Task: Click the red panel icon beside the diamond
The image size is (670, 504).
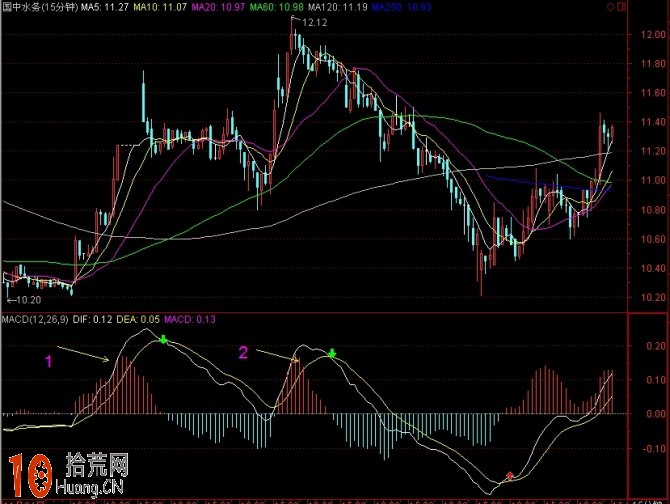Action: click(x=621, y=7)
